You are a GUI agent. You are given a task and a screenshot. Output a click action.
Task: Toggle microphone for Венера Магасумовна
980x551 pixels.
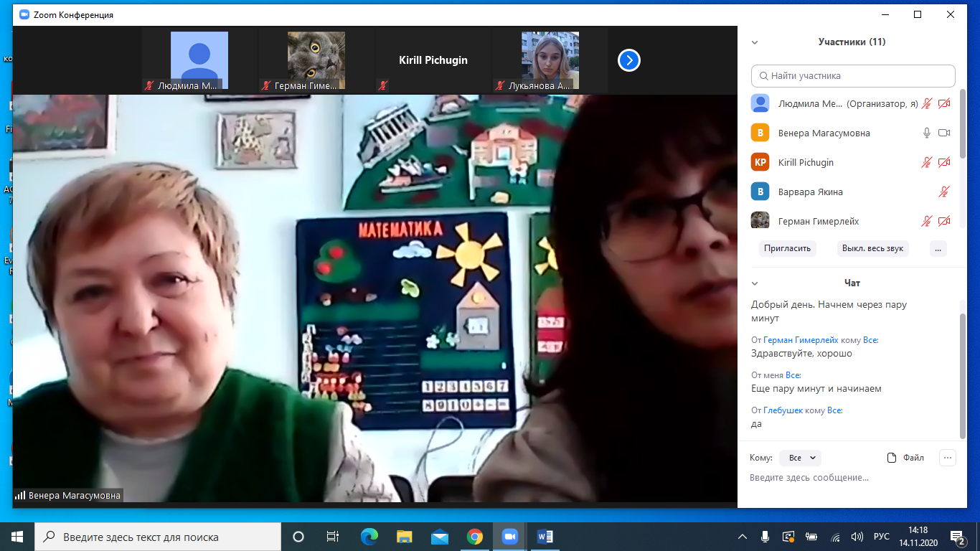click(927, 133)
